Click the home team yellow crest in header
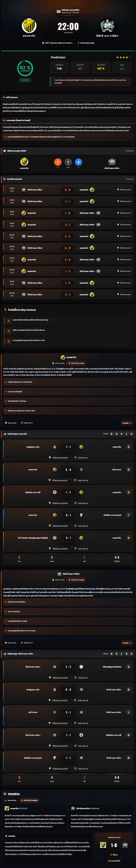The width and height of the screenshot is (136, 868). click(29, 26)
